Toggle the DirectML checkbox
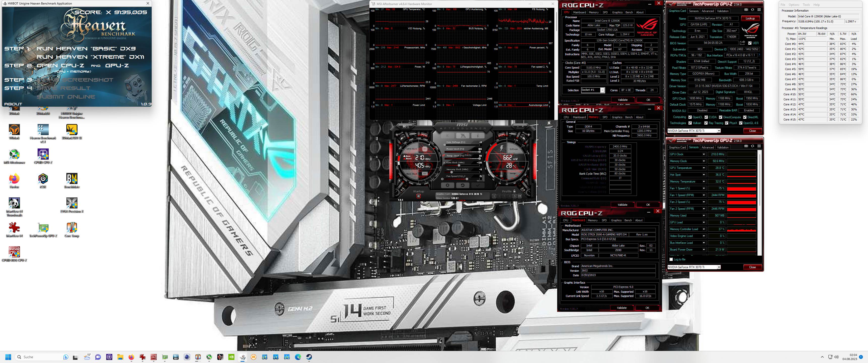868x363 pixels. pos(745,117)
